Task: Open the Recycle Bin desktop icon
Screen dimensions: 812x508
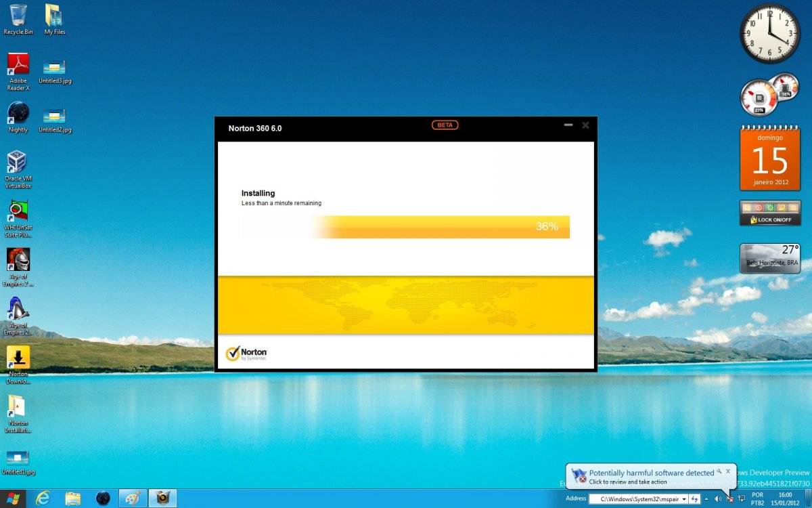Action: click(18, 19)
